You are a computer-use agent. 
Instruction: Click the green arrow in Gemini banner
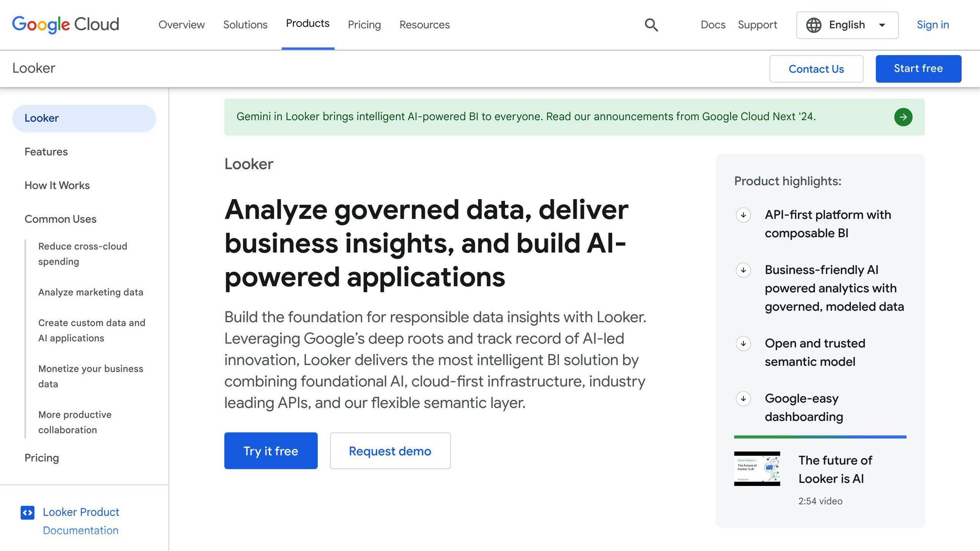point(903,117)
